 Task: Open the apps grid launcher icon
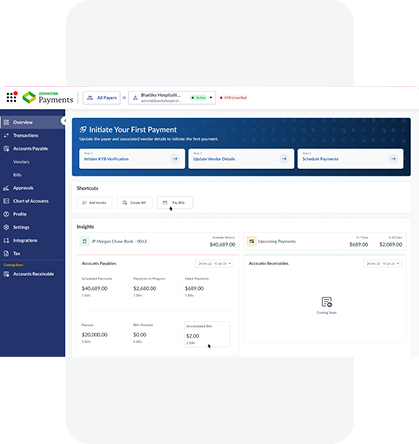[11, 97]
